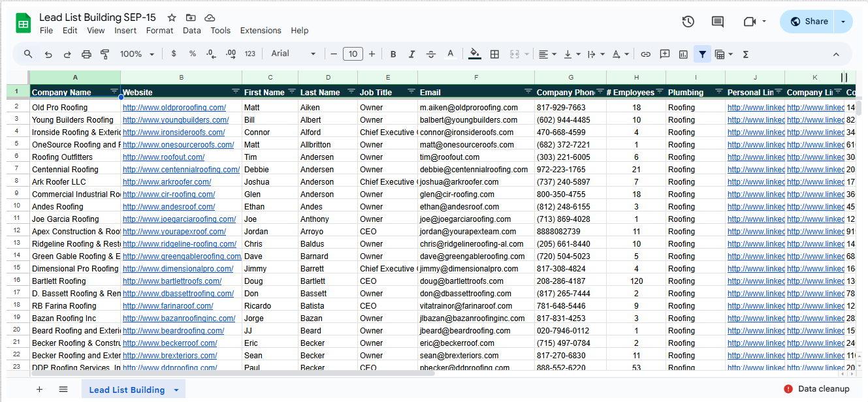Open the comments panel icon

(718, 22)
